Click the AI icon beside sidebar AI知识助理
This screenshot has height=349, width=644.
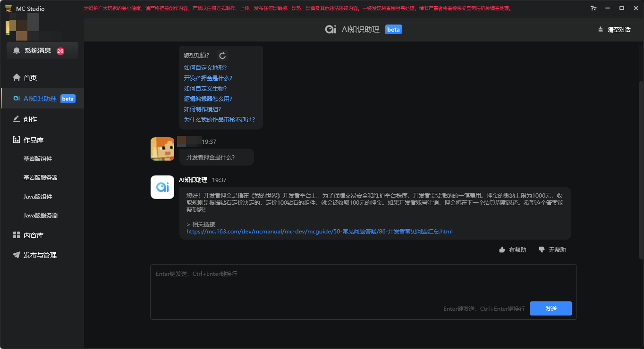click(x=17, y=99)
